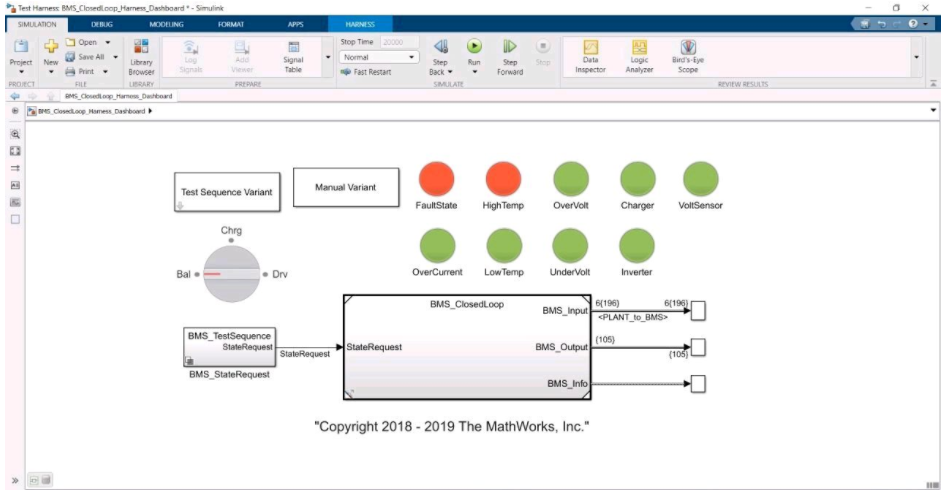The image size is (949, 498).
Task: Open the DEBUG ribbon tab
Action: (x=102, y=22)
